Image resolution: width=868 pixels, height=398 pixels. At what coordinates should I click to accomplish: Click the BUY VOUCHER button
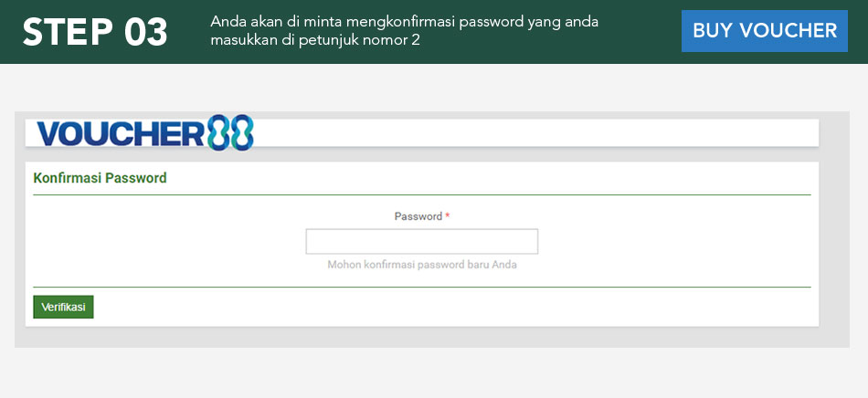coord(764,31)
